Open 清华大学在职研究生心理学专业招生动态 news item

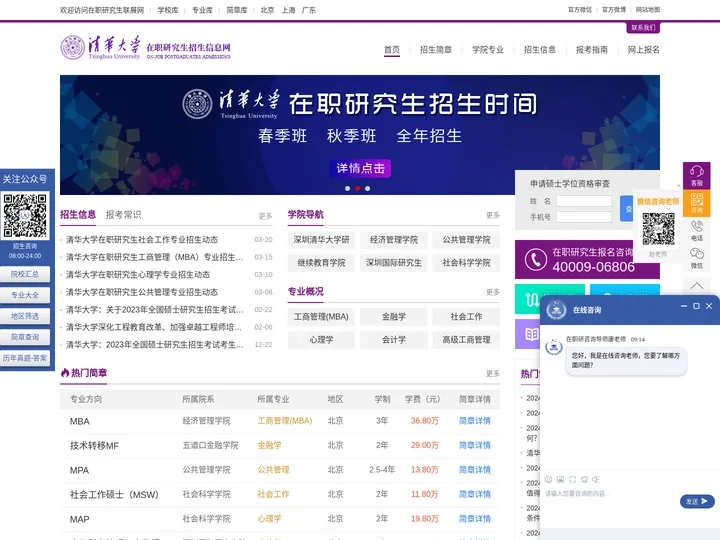(x=138, y=275)
